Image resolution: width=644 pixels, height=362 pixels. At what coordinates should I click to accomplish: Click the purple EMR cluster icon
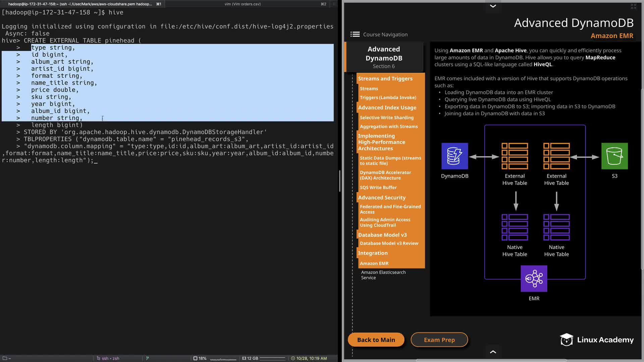pyautogui.click(x=534, y=279)
